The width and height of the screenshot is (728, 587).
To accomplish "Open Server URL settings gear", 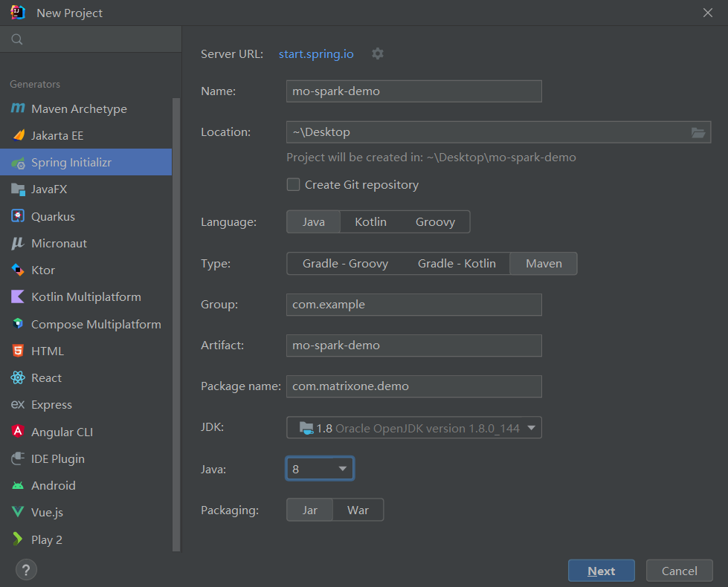I will (x=378, y=53).
